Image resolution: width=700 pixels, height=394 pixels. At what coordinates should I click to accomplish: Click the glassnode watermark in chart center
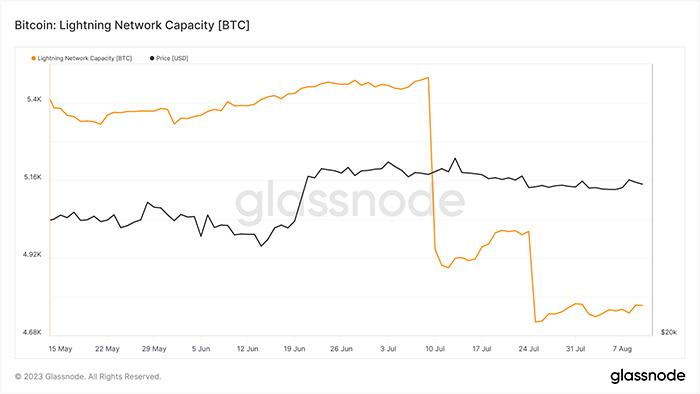[350, 201]
